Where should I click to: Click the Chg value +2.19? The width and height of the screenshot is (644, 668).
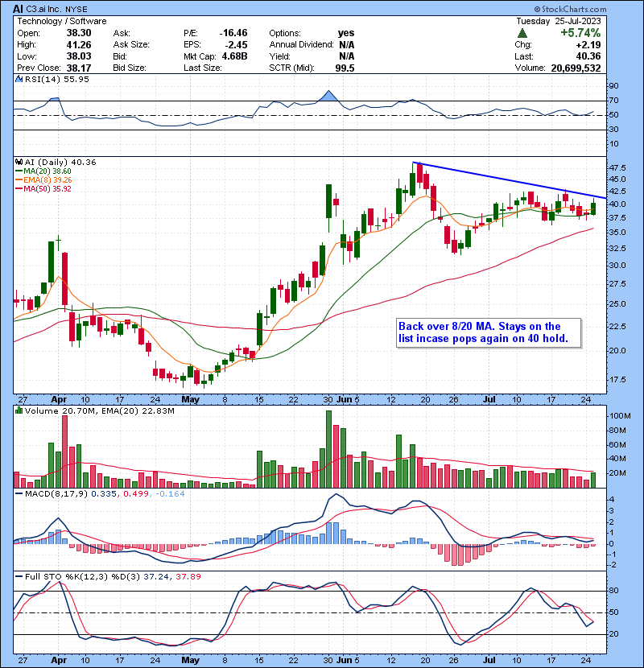click(x=588, y=45)
